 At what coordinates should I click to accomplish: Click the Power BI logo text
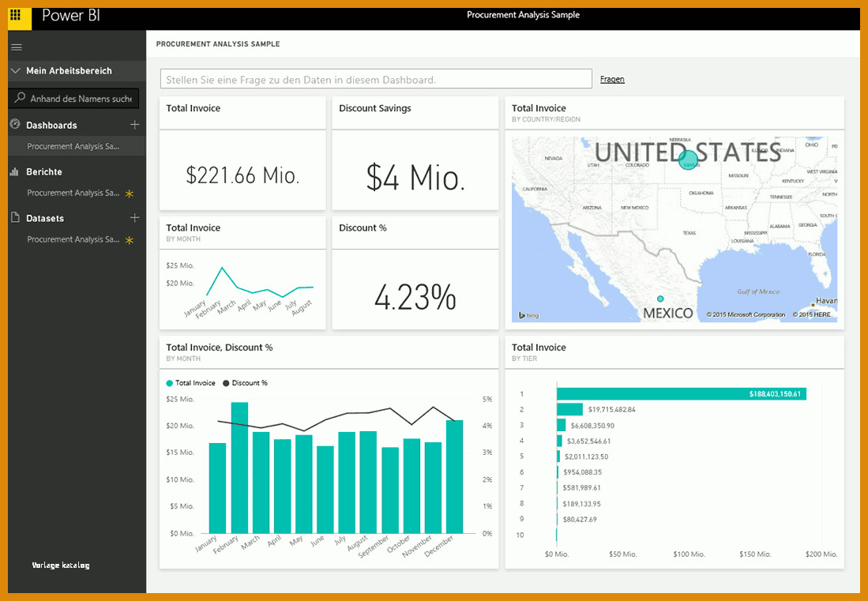[71, 15]
